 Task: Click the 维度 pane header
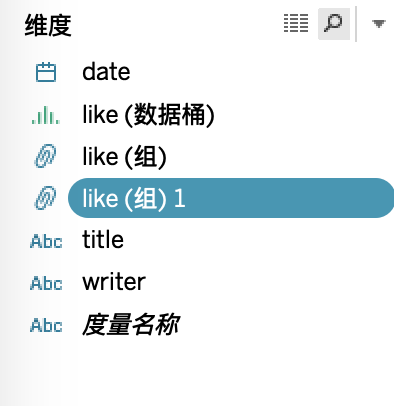pos(48,25)
